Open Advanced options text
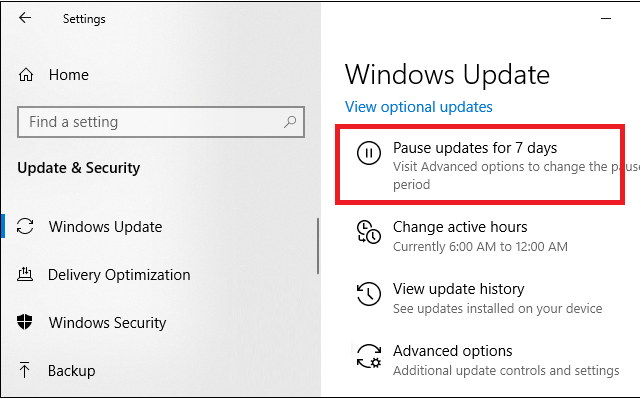Image resolution: width=641 pixels, height=399 pixels. tap(453, 351)
